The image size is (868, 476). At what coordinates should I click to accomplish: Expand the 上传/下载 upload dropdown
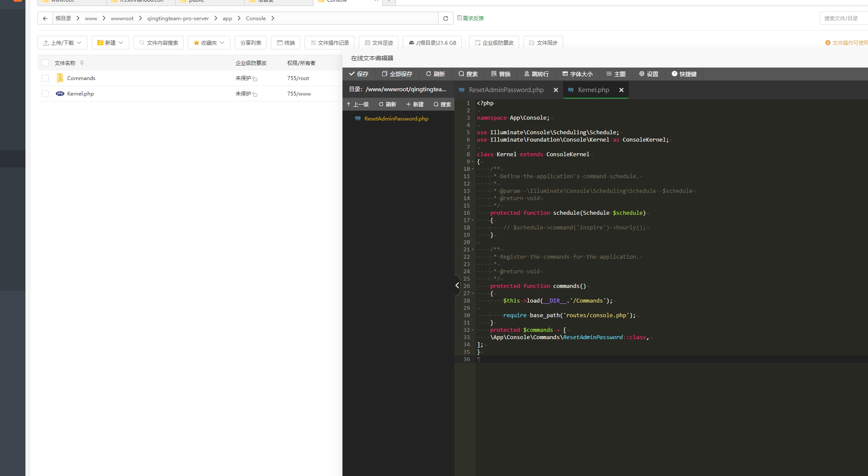click(62, 43)
